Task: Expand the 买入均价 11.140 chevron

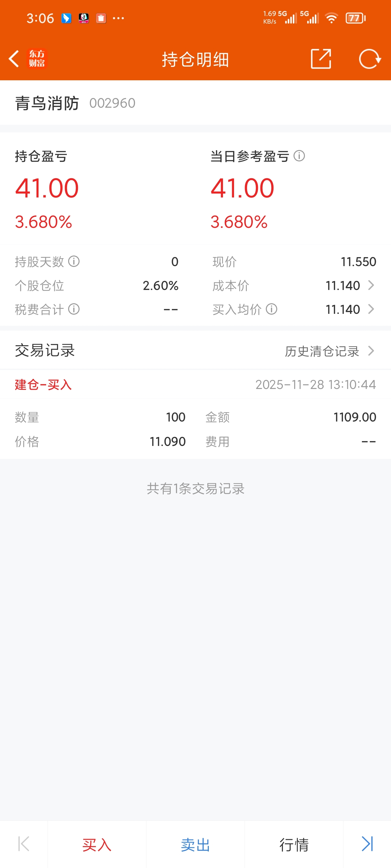Action: pyautogui.click(x=371, y=309)
